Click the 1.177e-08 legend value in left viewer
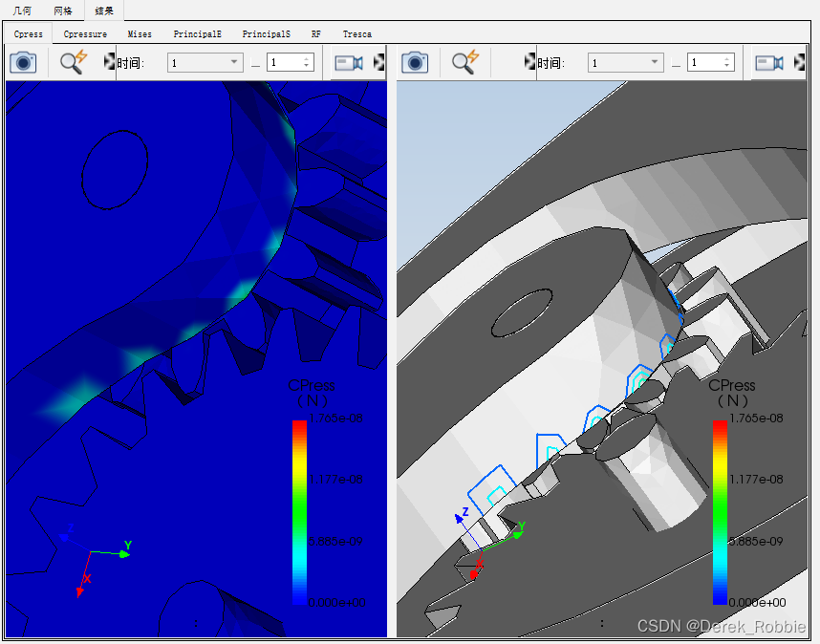 tap(335, 480)
